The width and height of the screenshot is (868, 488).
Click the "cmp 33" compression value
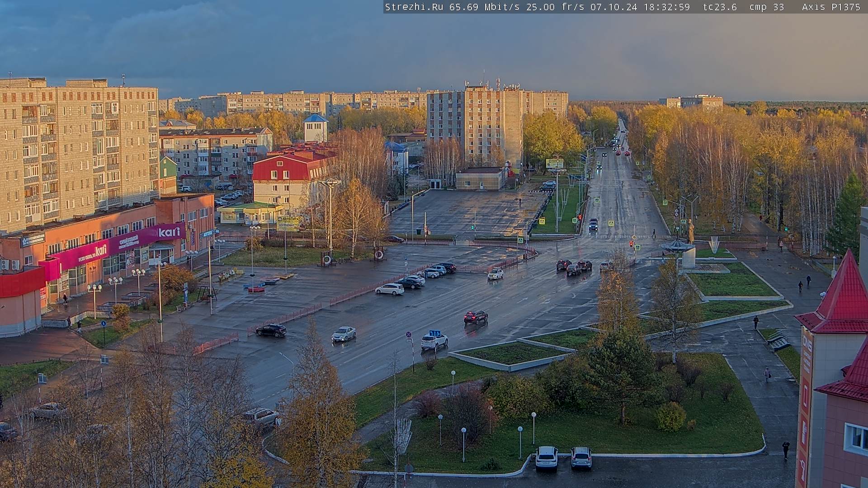click(766, 7)
